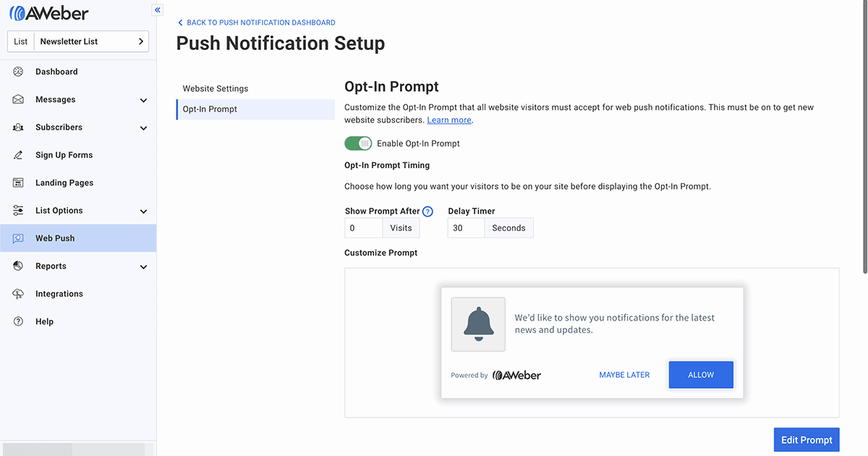The width and height of the screenshot is (868, 456).
Task: Click the Delay Timer seconds field
Action: [466, 228]
